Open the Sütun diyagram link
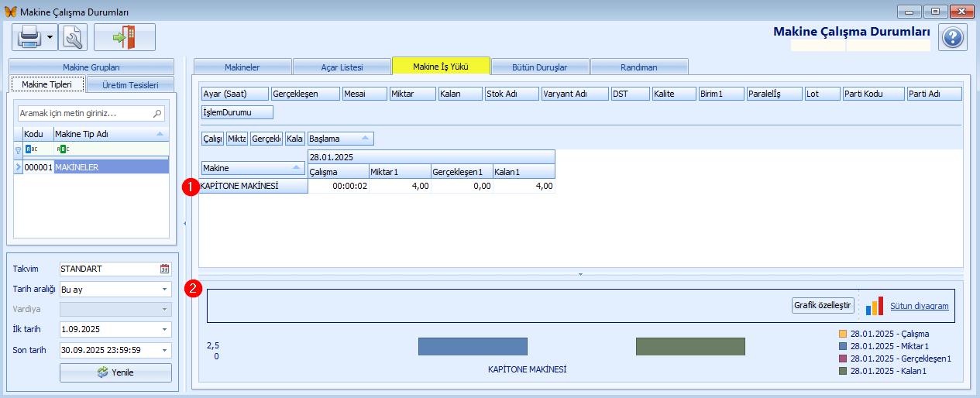The width and height of the screenshot is (980, 398). (x=919, y=306)
